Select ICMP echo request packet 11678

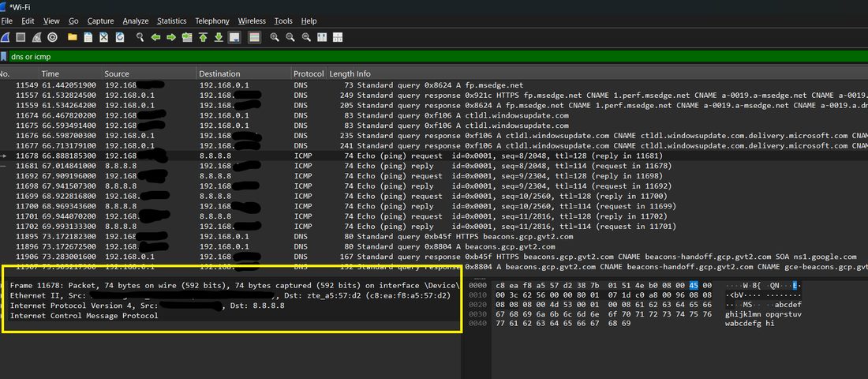(x=434, y=156)
